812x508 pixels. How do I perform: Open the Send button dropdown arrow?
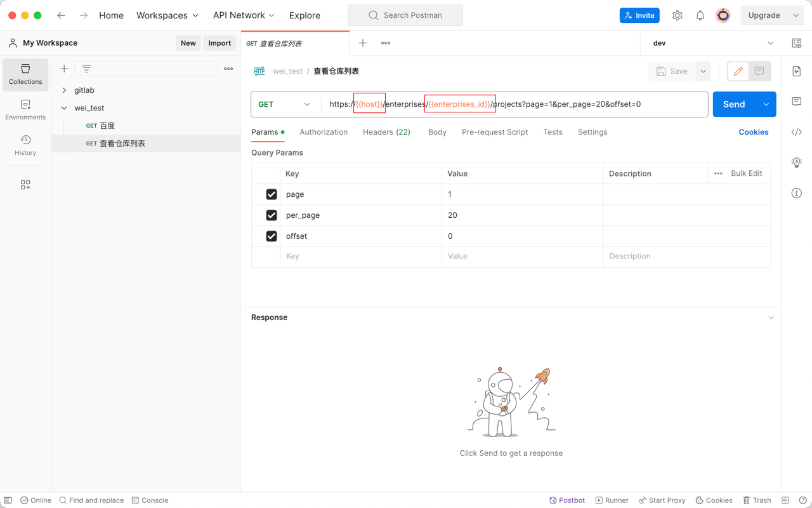coord(766,104)
